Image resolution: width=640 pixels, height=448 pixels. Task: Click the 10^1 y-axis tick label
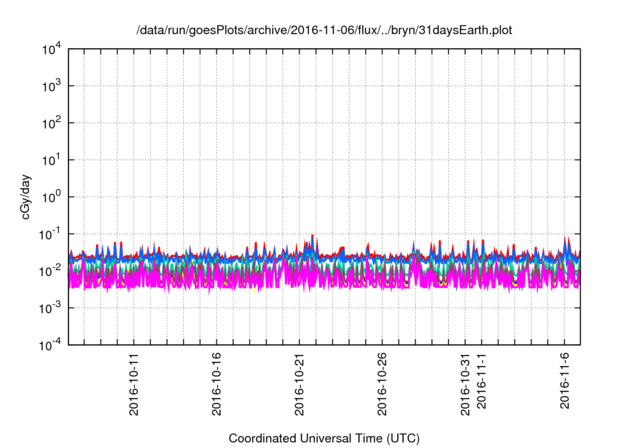[51, 160]
